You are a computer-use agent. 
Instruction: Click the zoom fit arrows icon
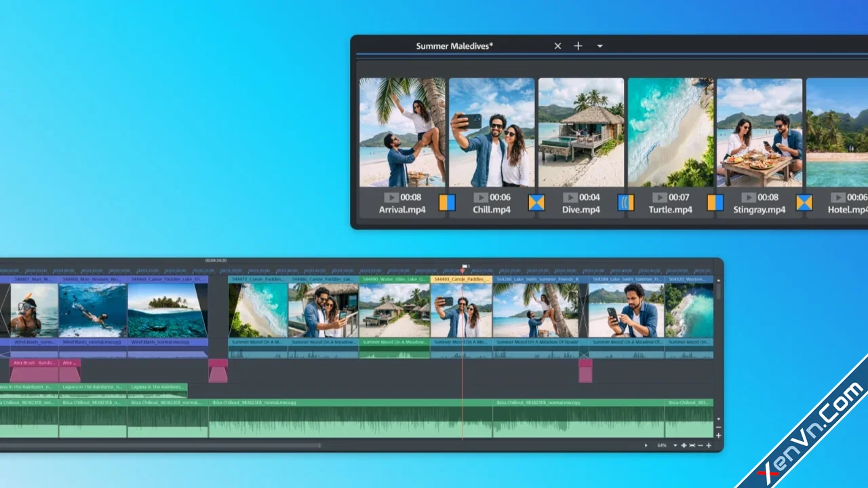pos(684,446)
